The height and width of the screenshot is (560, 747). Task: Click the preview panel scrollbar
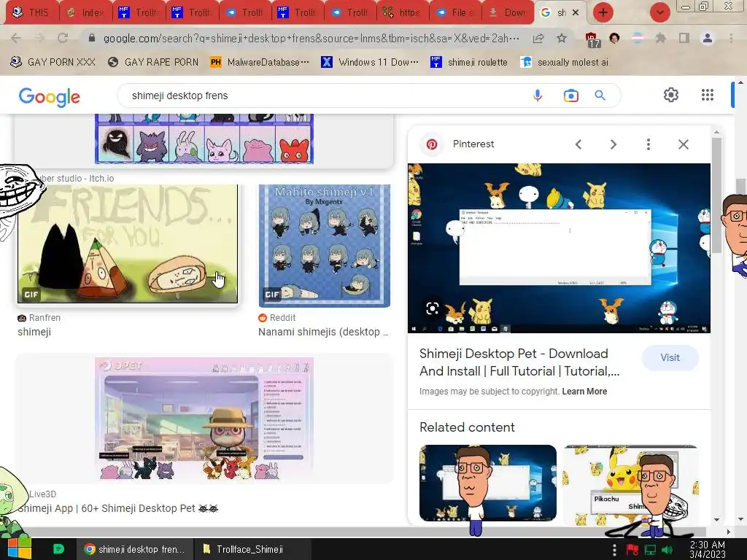[x=716, y=195]
